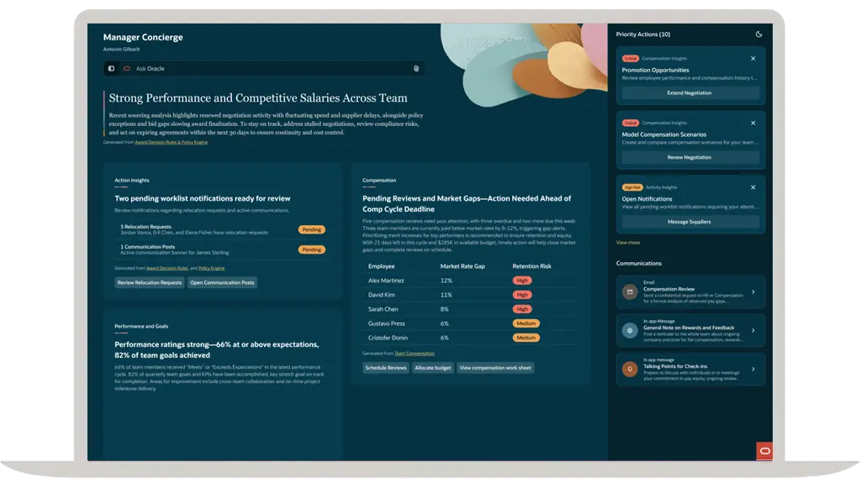Image resolution: width=861 pixels, height=504 pixels.
Task: Expand Talking Points for Check-ins chevron
Action: (x=753, y=369)
